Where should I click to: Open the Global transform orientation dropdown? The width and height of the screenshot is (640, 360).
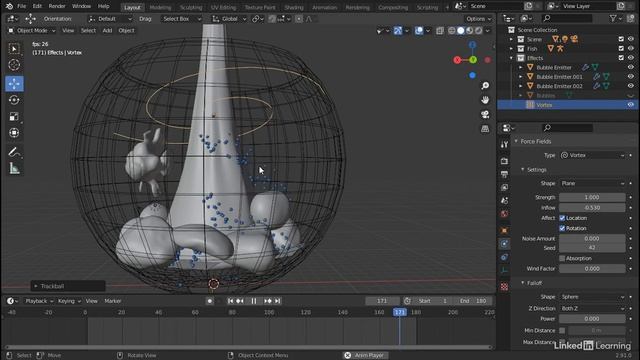[229, 19]
